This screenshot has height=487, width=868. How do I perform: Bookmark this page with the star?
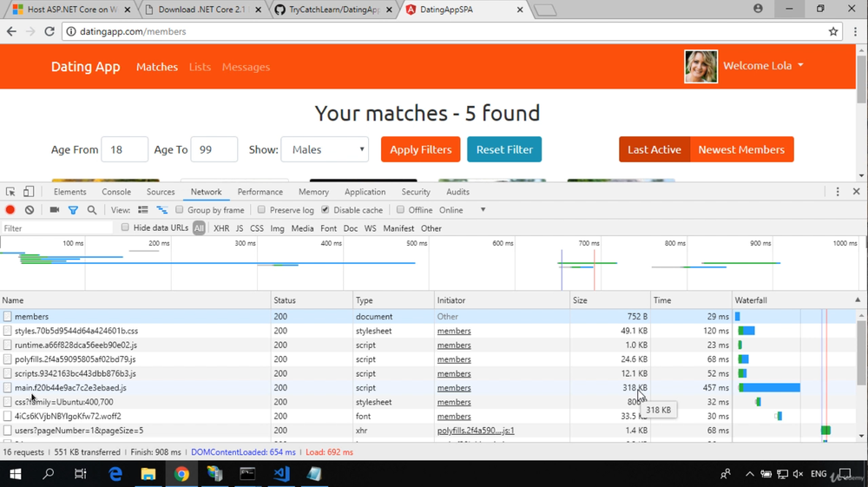(833, 31)
